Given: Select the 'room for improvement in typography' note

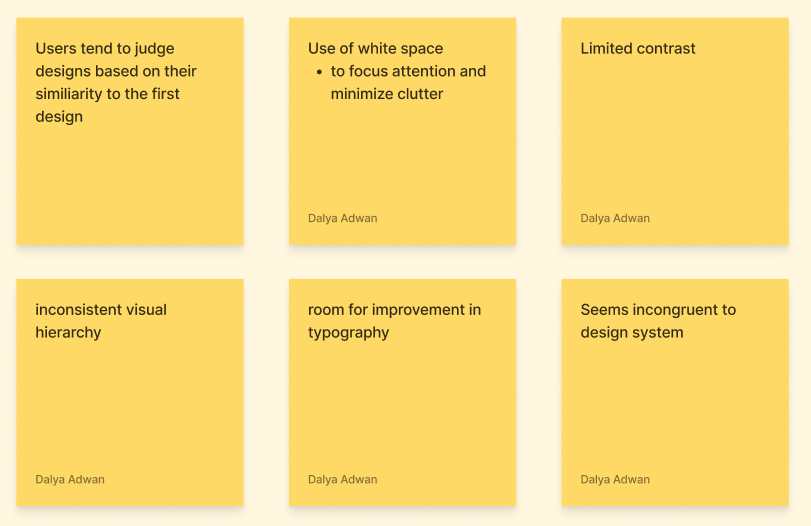Looking at the screenshot, I should point(402,392).
